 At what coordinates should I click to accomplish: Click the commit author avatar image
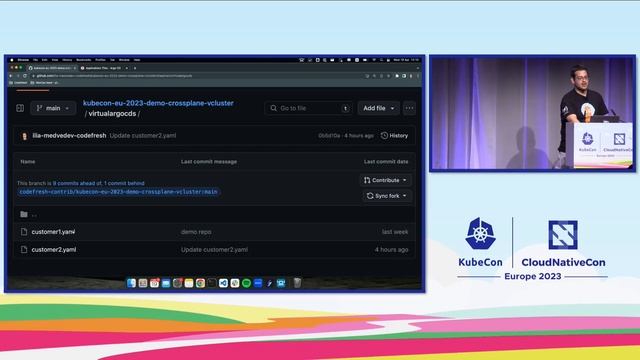(24, 136)
